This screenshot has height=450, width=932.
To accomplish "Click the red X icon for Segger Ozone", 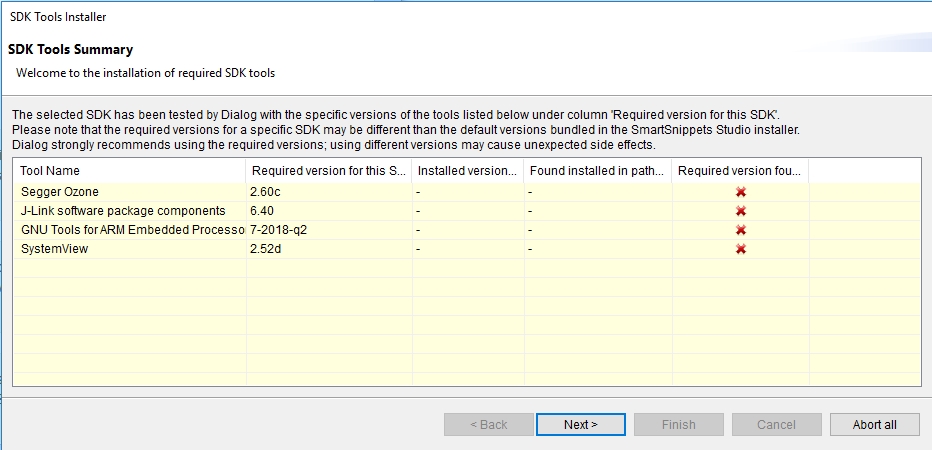I will tap(741, 192).
